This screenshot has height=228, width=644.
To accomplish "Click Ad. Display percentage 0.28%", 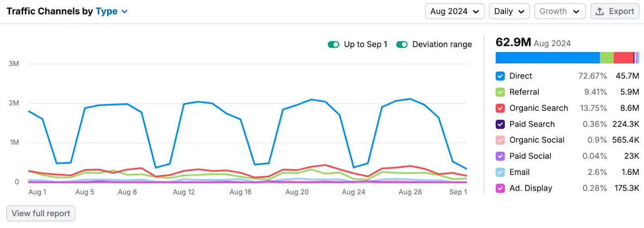I will [x=594, y=188].
